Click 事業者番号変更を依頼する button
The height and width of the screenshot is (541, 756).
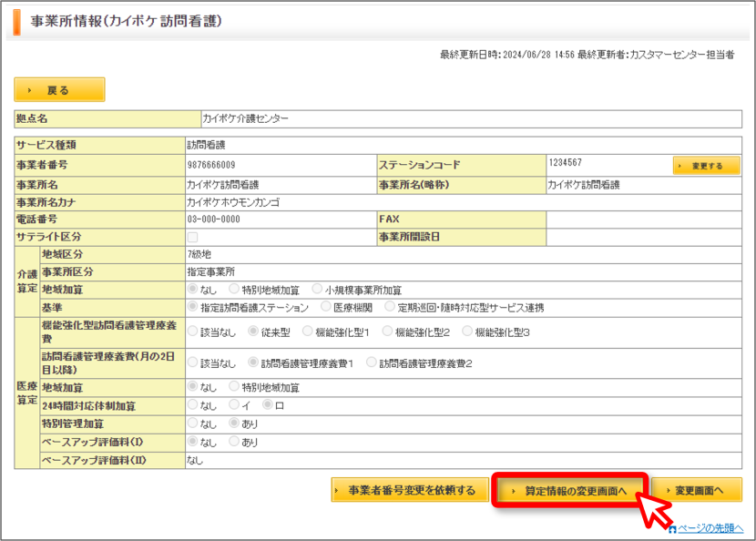410,490
